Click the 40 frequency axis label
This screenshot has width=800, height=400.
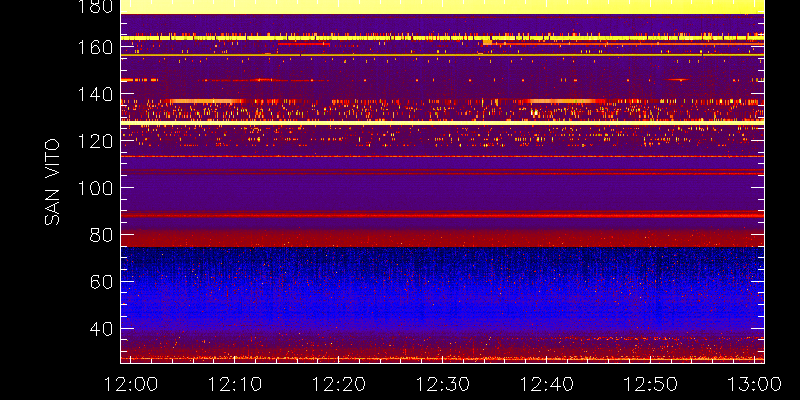(x=102, y=329)
